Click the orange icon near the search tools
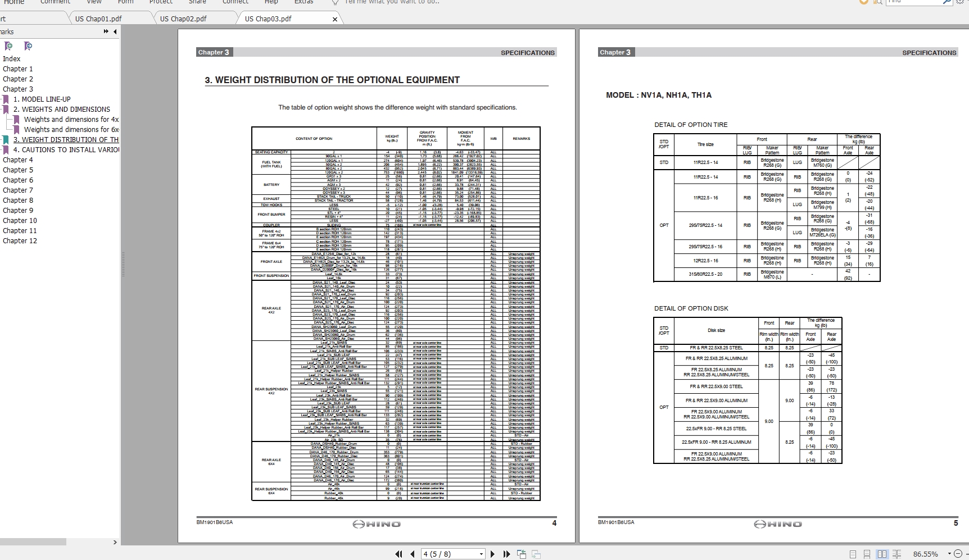Viewport: 969px width, 560px height. point(864,2)
